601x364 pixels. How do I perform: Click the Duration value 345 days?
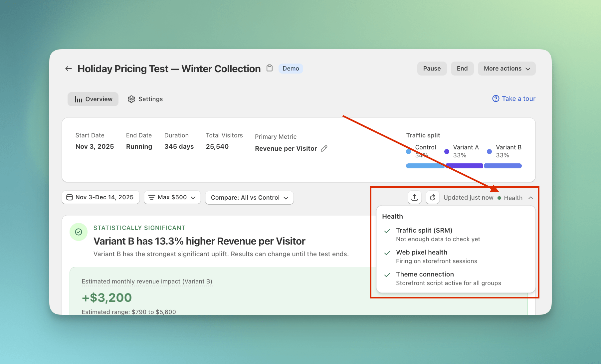coord(179,146)
